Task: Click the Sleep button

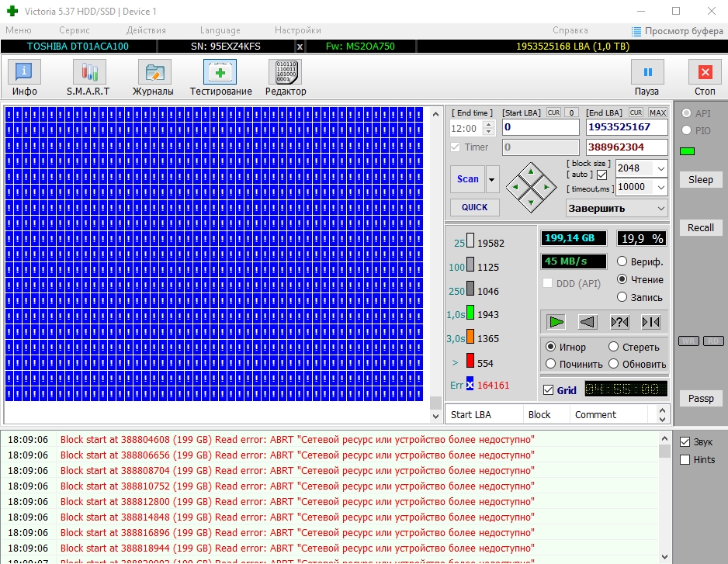Action: click(700, 180)
